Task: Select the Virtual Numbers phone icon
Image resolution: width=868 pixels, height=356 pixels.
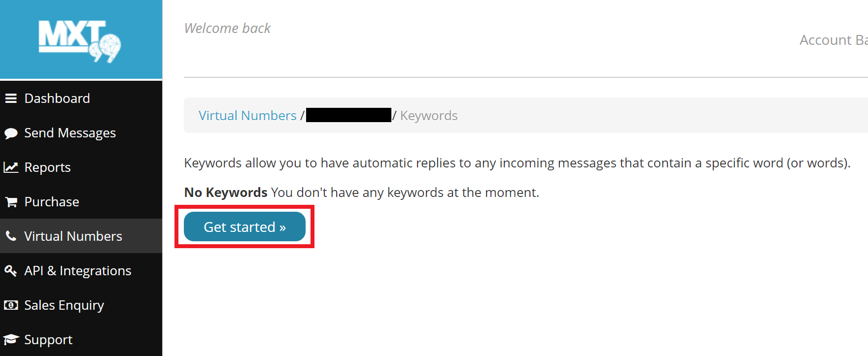Action: [x=11, y=236]
